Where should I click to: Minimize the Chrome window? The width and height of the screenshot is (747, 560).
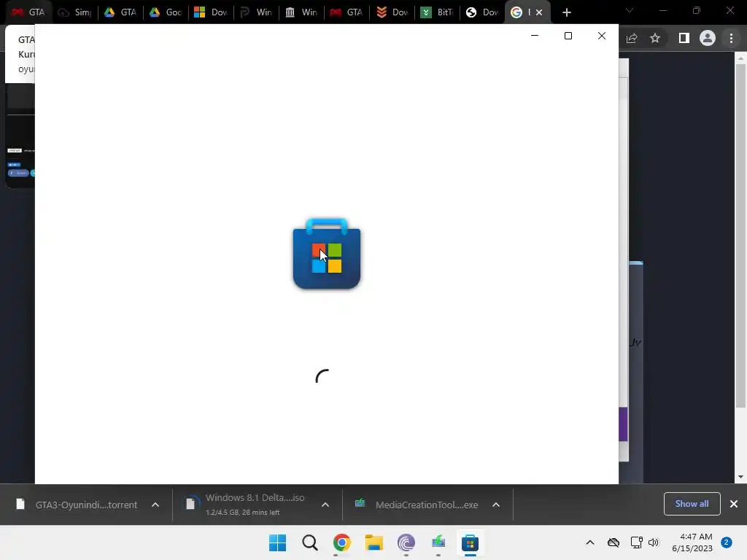[663, 10]
